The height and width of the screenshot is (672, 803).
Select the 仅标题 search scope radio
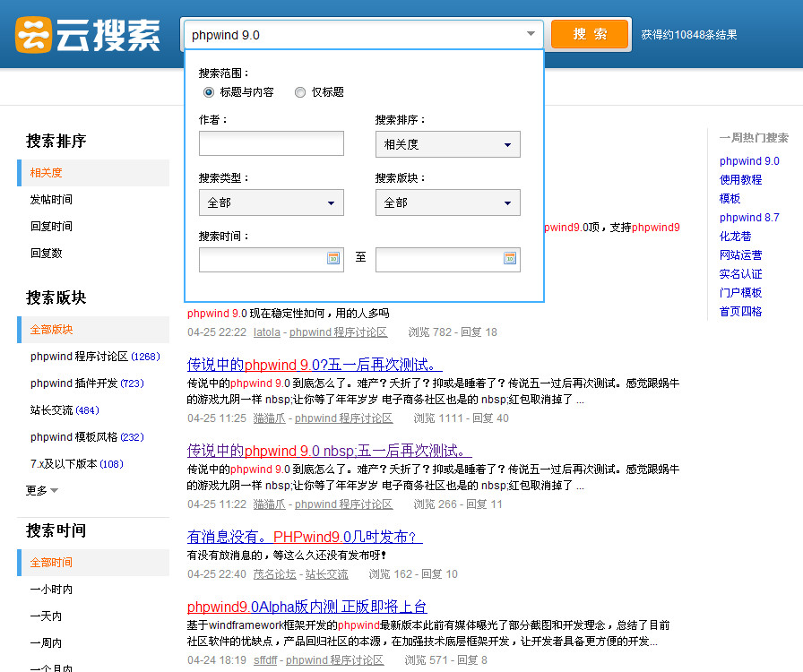(300, 92)
